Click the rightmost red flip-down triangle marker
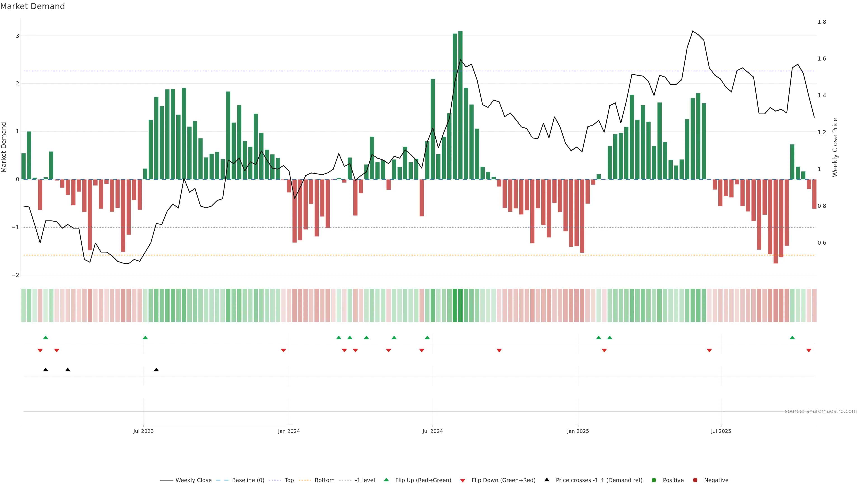 click(809, 351)
